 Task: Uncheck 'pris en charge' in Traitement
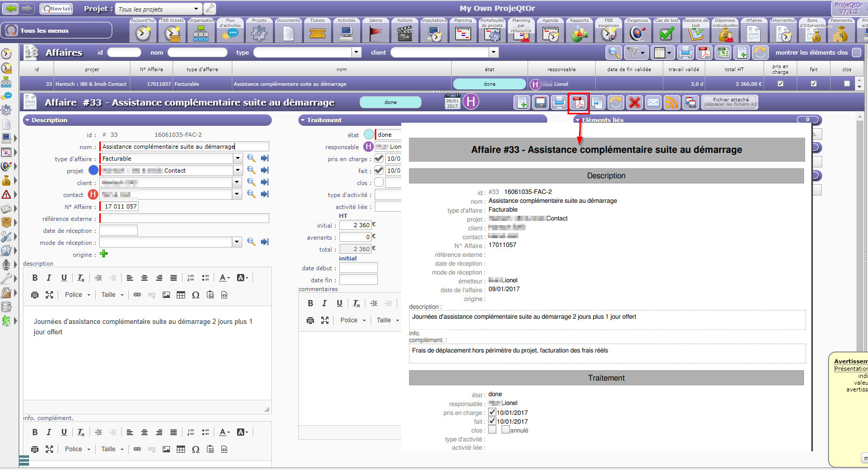[x=379, y=159]
